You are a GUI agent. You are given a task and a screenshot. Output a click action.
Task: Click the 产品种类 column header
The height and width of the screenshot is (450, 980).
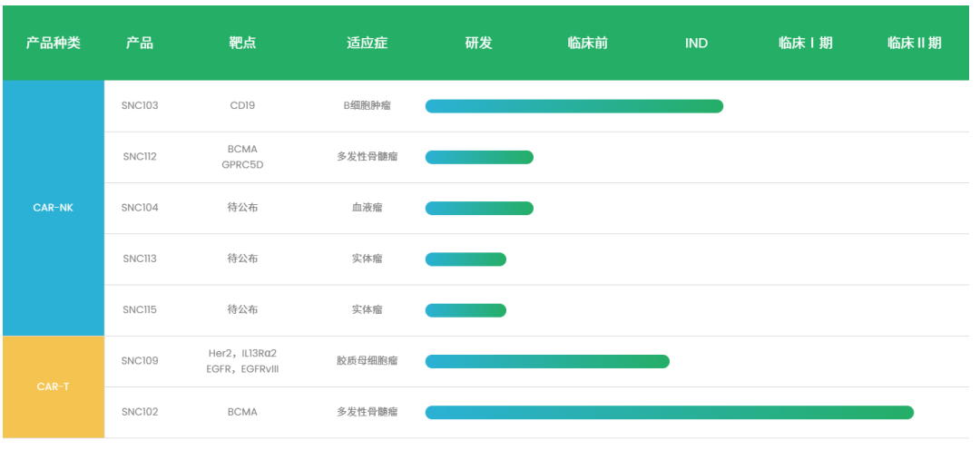(x=54, y=43)
